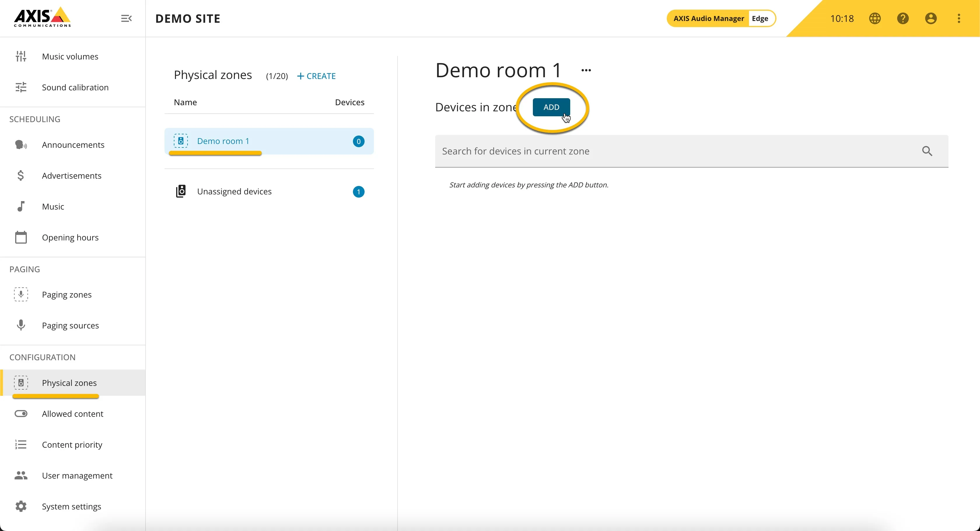Select Unassigned devices row

click(269, 191)
